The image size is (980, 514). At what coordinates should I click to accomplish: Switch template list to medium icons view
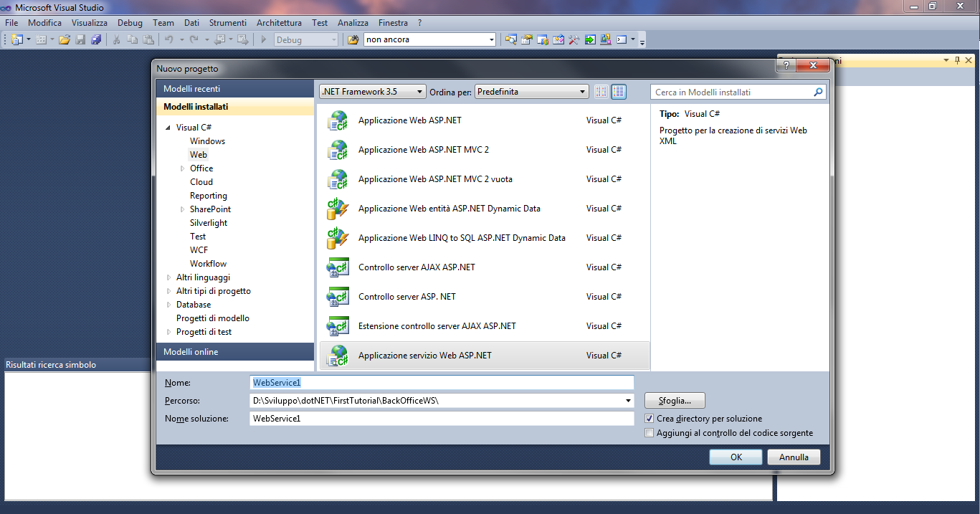point(619,92)
